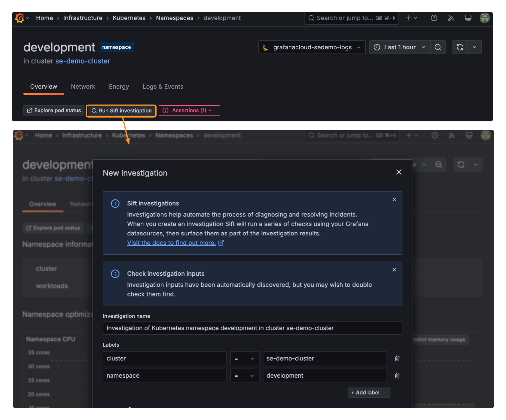Expand the Last 1 hour time picker
The height and width of the screenshot is (420, 506).
[399, 47]
